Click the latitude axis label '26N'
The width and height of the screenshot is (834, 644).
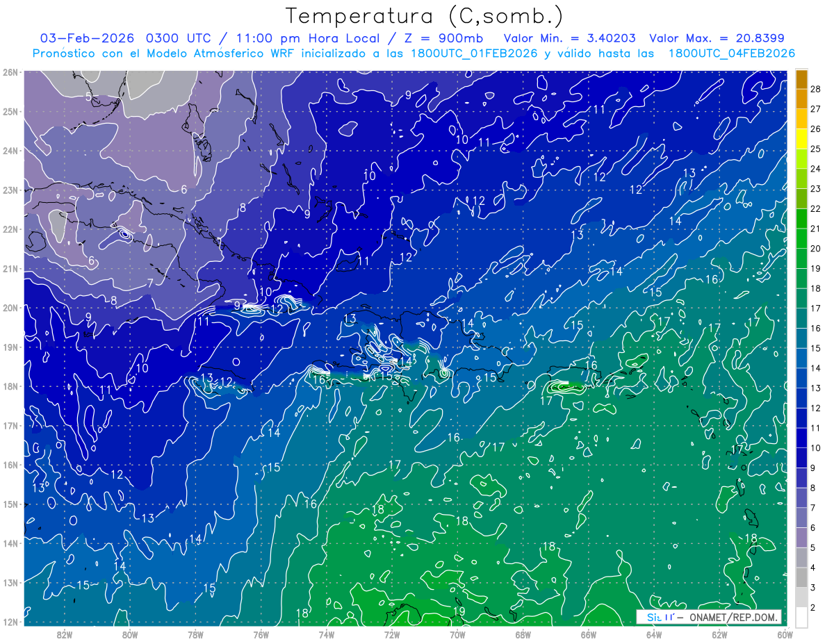point(10,72)
